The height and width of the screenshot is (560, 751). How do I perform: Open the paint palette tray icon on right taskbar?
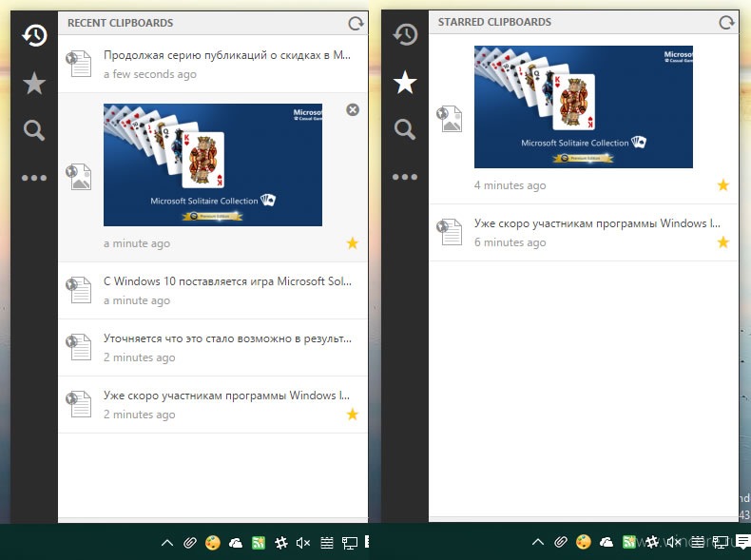pyautogui.click(x=584, y=542)
